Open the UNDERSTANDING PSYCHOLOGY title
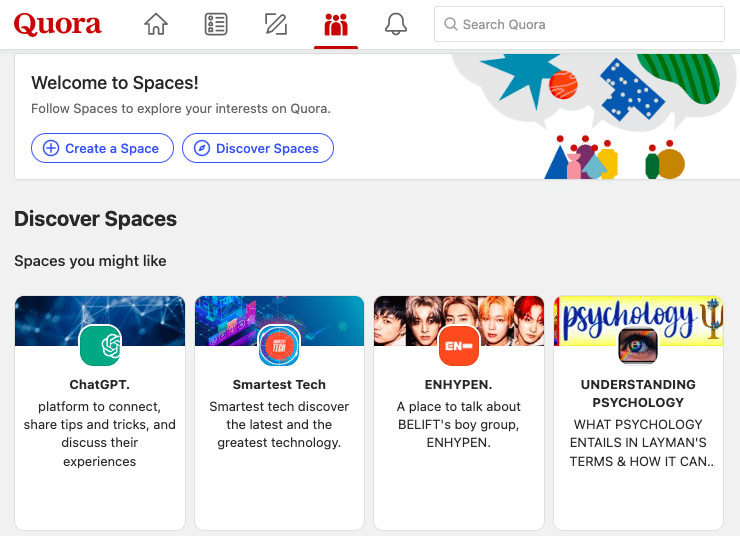Image resolution: width=740 pixels, height=536 pixels. (x=638, y=394)
